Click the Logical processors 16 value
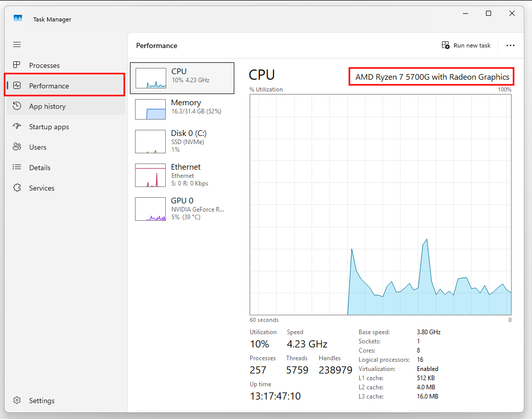This screenshot has width=532, height=419. (x=419, y=360)
